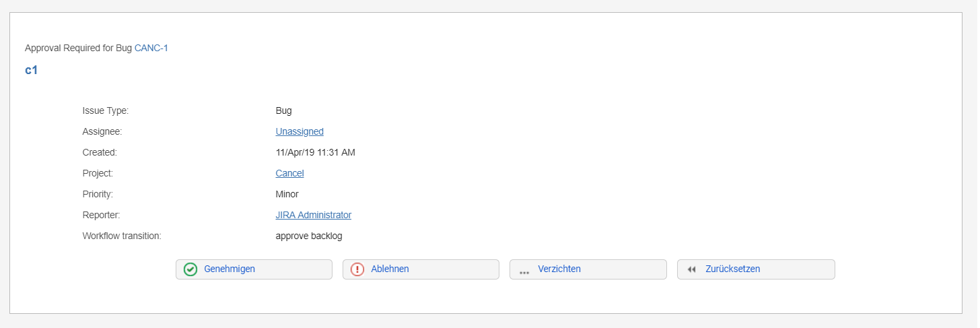Open the CANC-1 issue link
This screenshot has width=980, height=328.
point(151,48)
